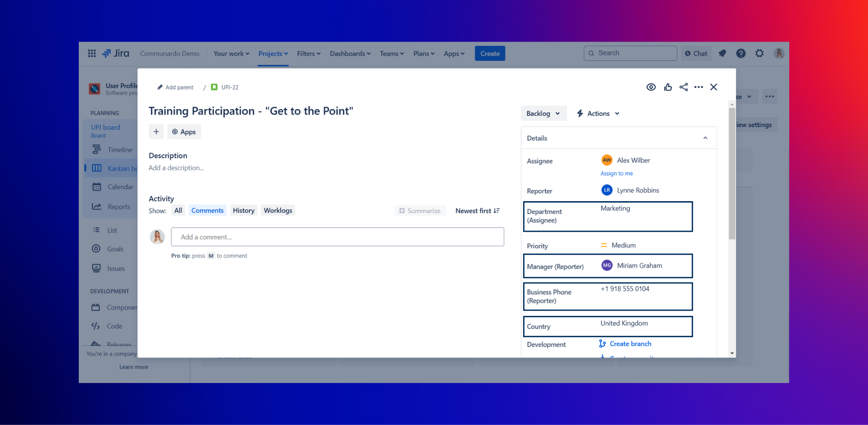This screenshot has width=868, height=425.
Task: Open Jira settings gear
Action: (759, 53)
